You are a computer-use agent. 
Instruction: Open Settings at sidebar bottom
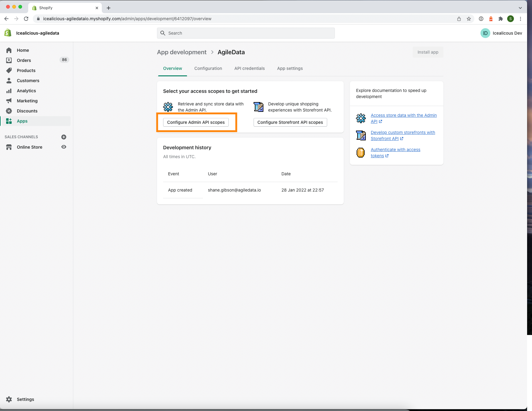coord(25,399)
